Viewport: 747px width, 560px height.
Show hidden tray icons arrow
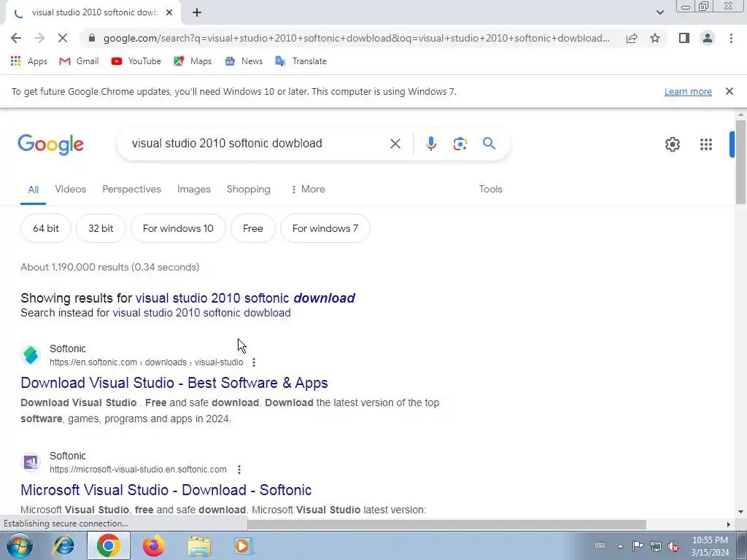[620, 546]
